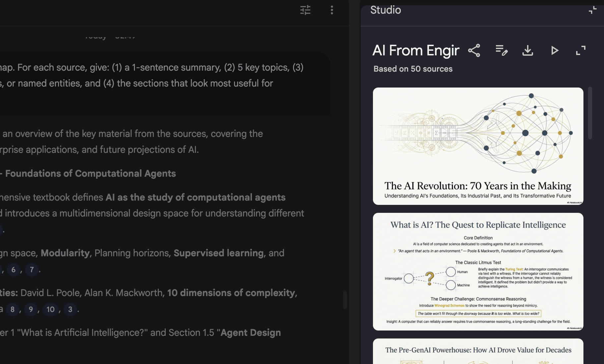The image size is (604, 364).
Task: Click citation number 3
Action: [x=70, y=310]
